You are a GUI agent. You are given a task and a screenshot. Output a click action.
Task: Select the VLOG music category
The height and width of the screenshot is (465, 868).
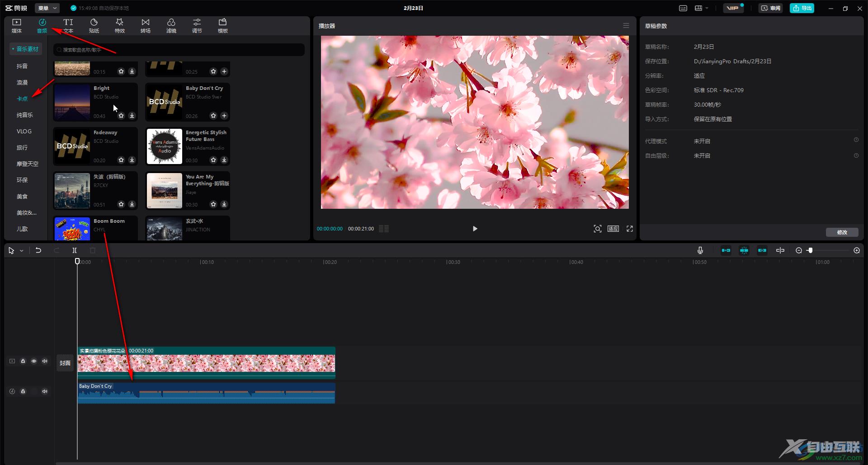coord(24,131)
